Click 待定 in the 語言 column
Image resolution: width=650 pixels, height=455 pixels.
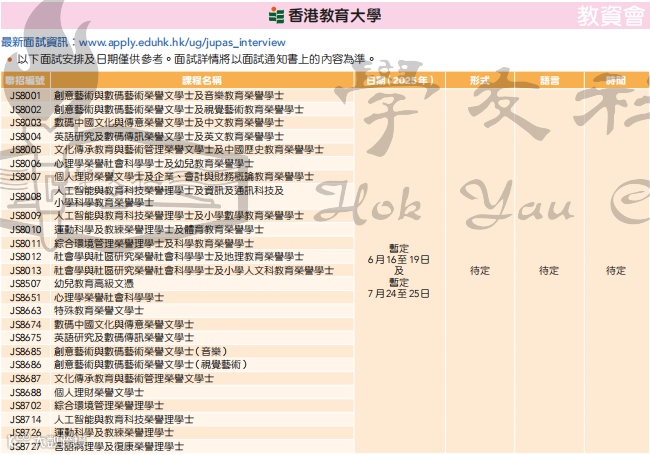tap(549, 271)
